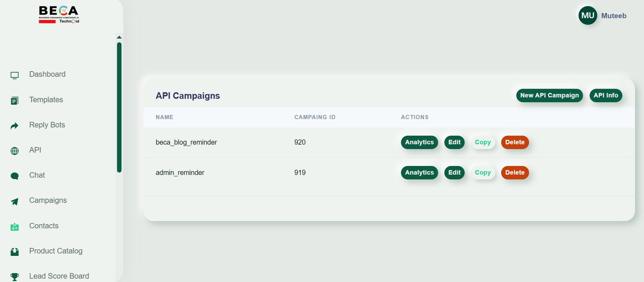This screenshot has width=644, height=282.
Task: Click the Dashboard monitor icon
Action: click(14, 75)
